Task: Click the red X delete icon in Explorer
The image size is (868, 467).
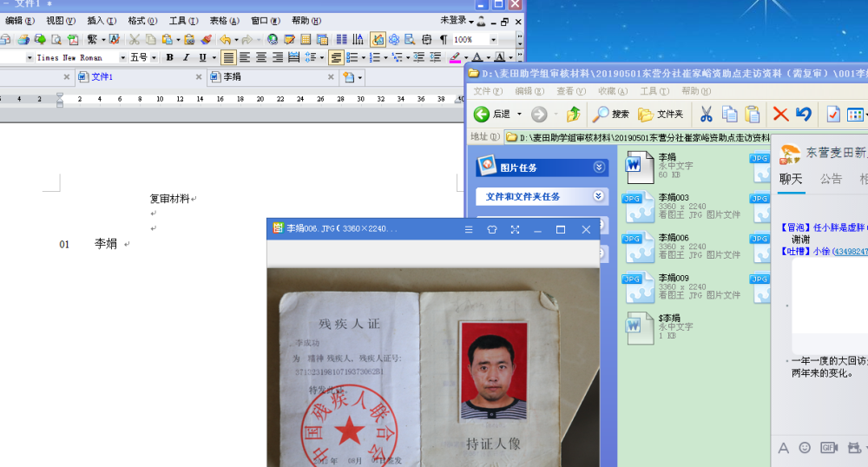Action: coord(780,114)
